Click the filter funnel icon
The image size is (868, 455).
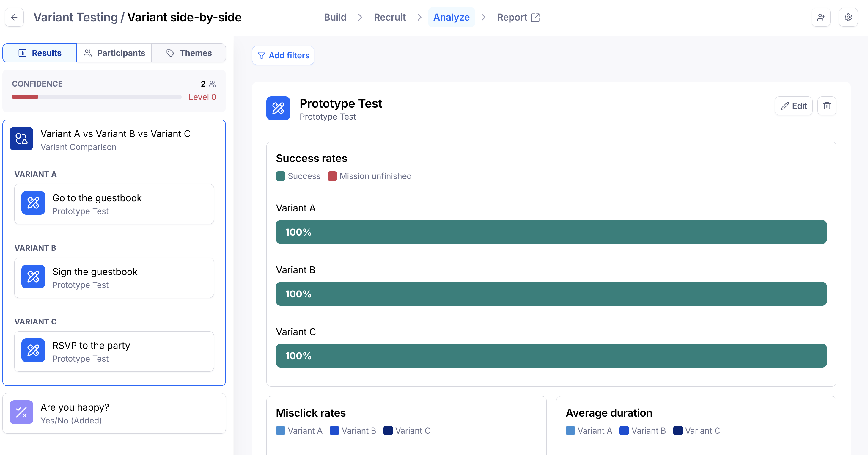(x=262, y=55)
